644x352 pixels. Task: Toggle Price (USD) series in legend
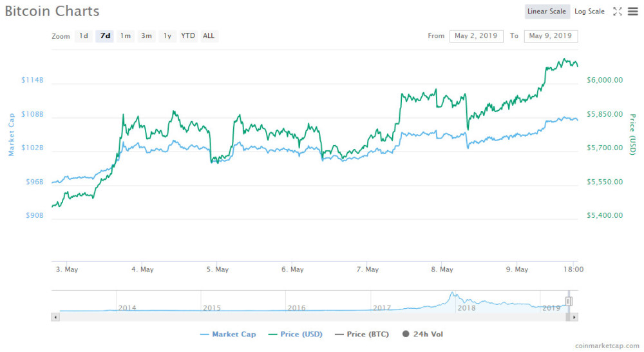pos(296,335)
